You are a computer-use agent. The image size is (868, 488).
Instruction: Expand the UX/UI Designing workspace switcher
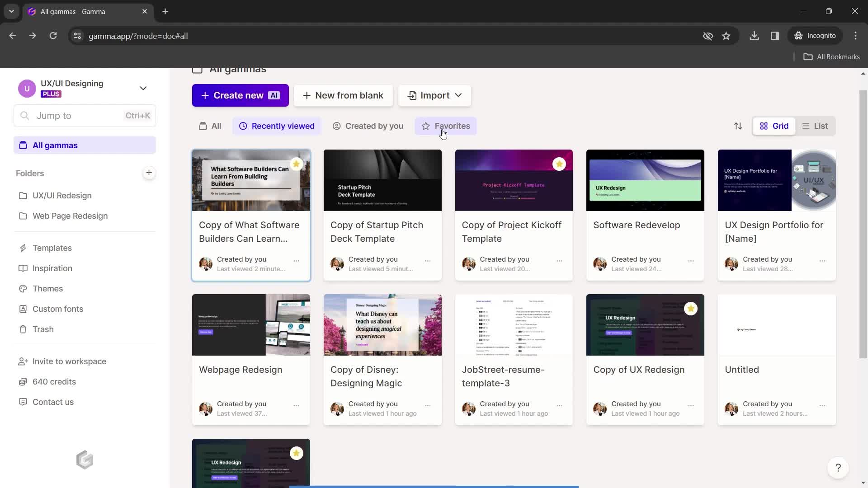coord(143,88)
